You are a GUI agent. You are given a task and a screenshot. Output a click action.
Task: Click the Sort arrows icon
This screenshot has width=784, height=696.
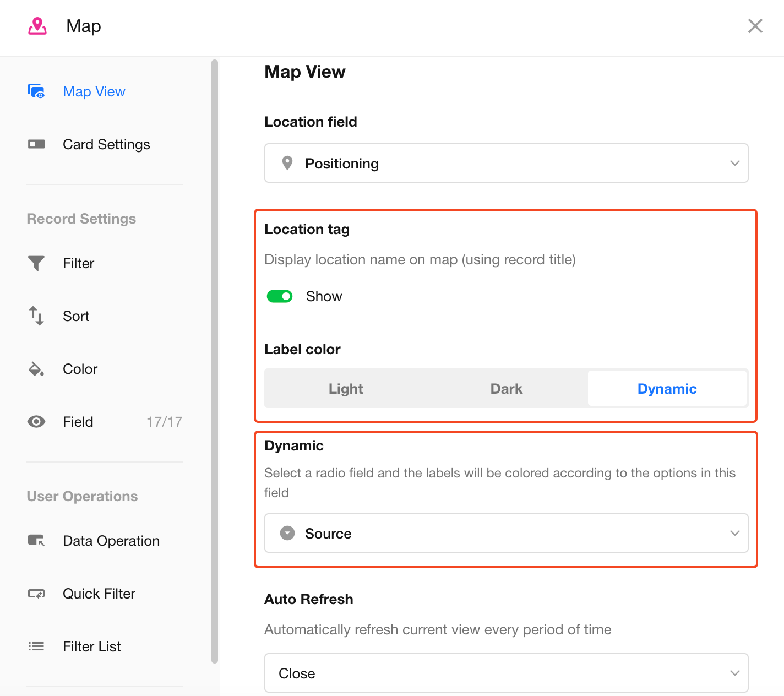pyautogui.click(x=36, y=316)
